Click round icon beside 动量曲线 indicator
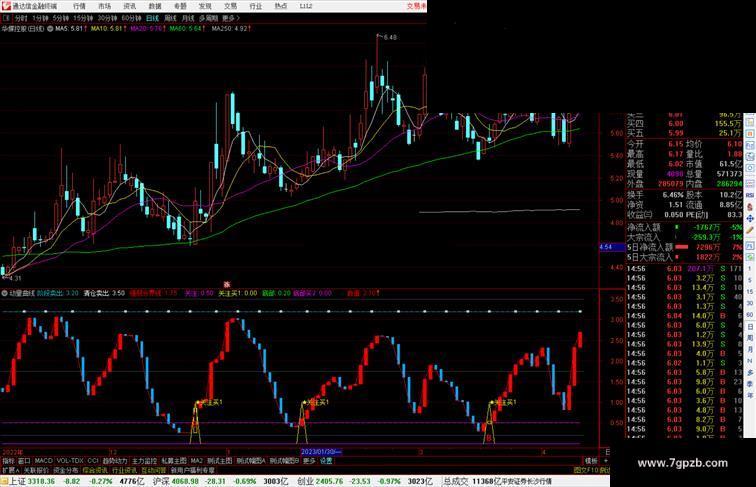756x487 pixels. 4,293
